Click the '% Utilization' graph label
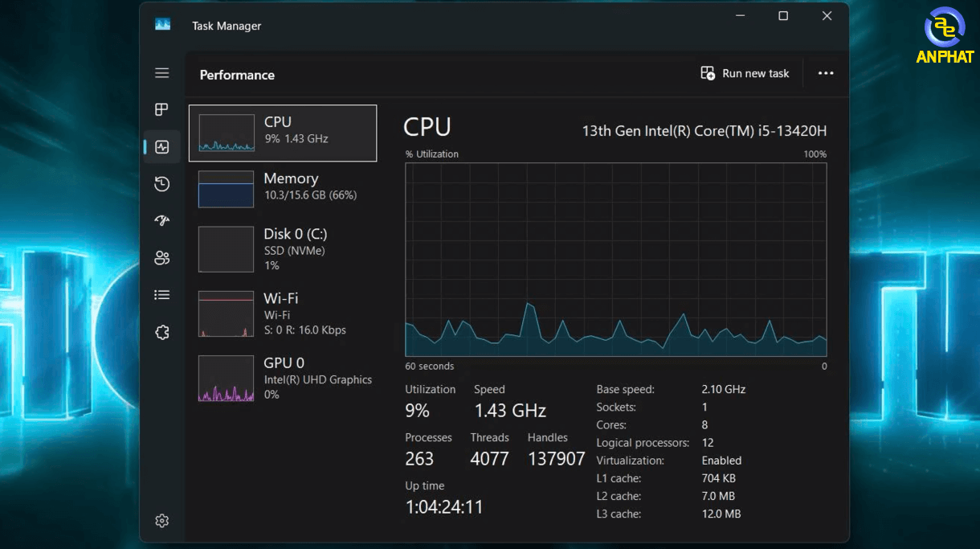 tap(432, 154)
